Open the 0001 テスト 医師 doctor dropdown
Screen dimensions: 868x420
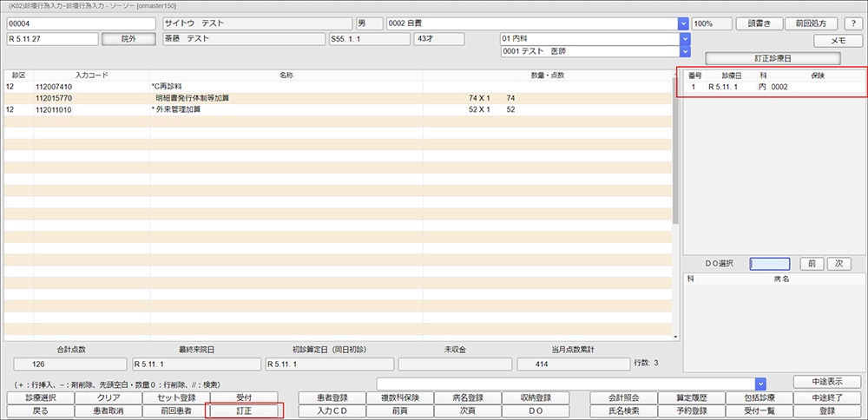[684, 52]
